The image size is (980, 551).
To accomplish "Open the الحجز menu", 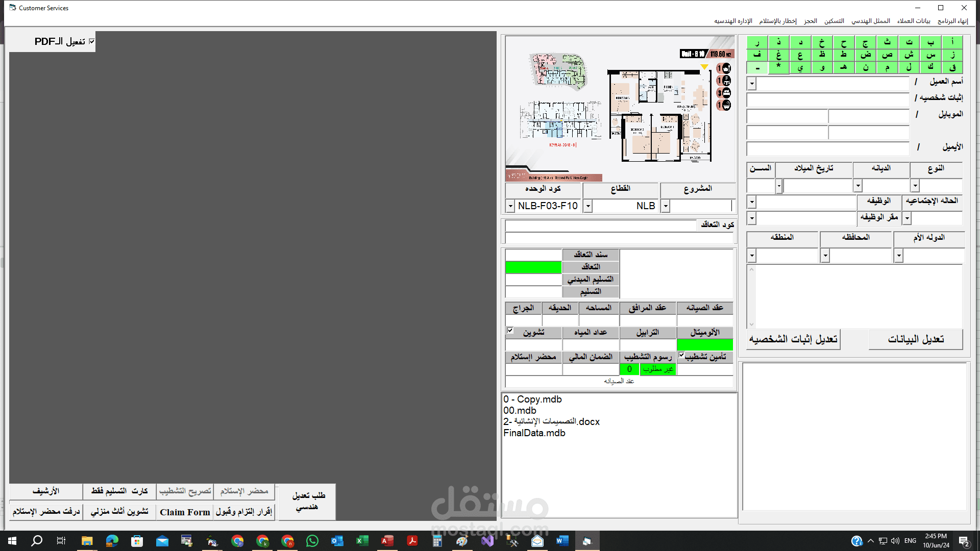I will [811, 21].
